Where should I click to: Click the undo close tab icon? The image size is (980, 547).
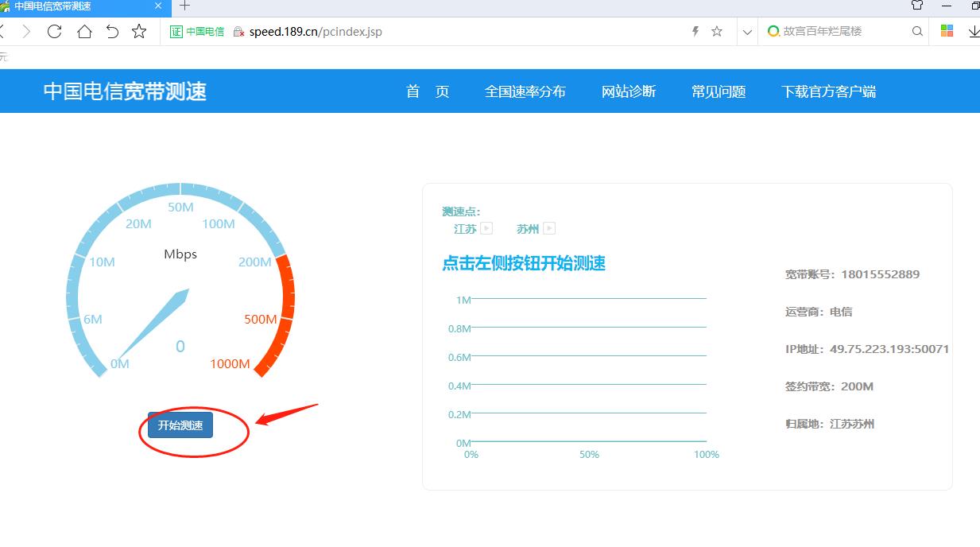coord(112,32)
